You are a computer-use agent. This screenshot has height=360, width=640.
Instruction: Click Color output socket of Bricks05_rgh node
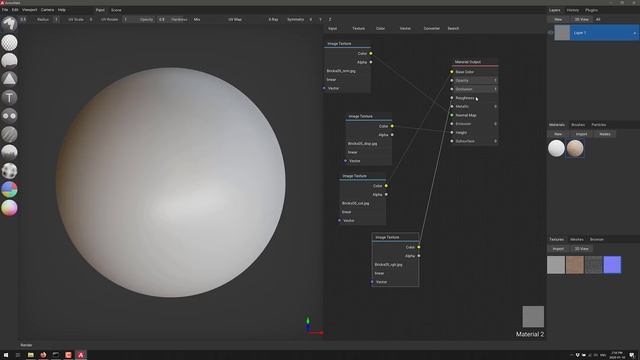419,247
